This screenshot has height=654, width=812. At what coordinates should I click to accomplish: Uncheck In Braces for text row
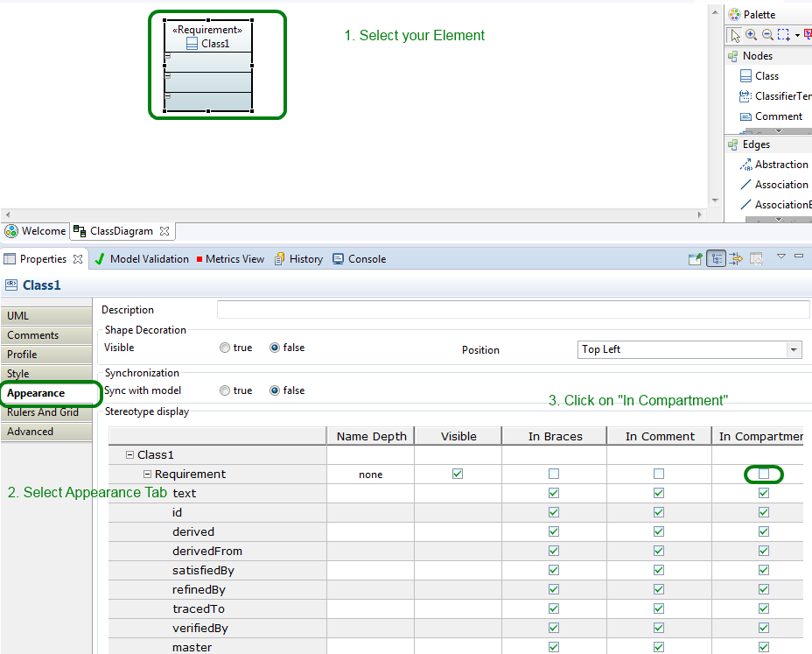click(554, 493)
